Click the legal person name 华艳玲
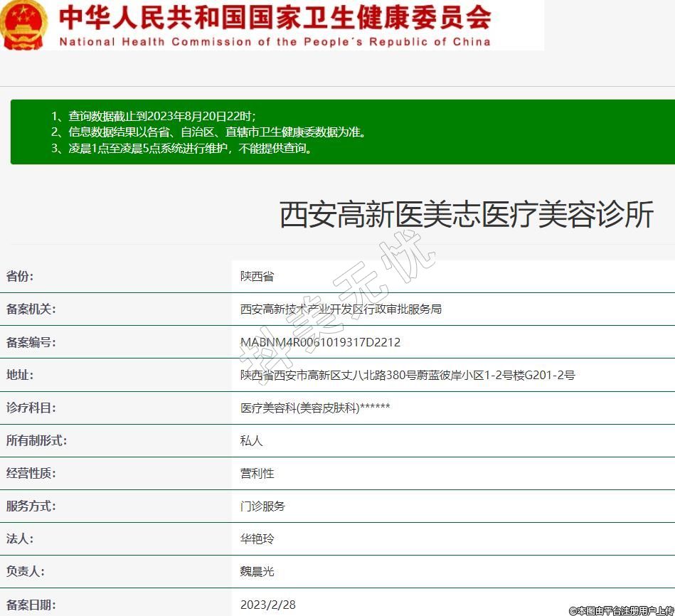Screen dimensions: 675x616 pyautogui.click(x=257, y=539)
